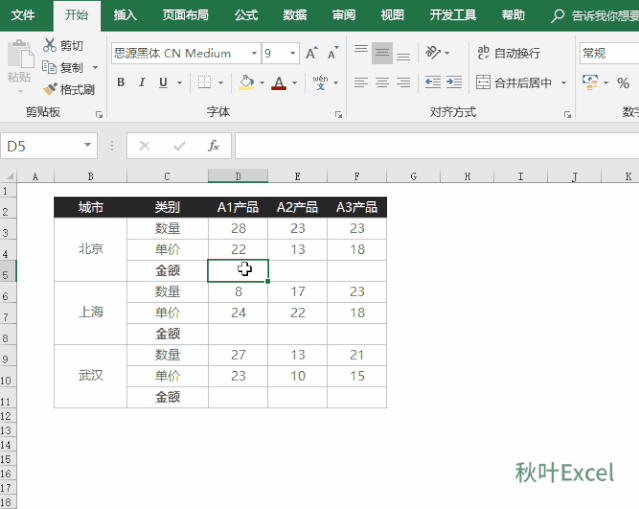Screen dimensions: 639x509
Task: Open the font name dropdown
Action: [x=254, y=53]
